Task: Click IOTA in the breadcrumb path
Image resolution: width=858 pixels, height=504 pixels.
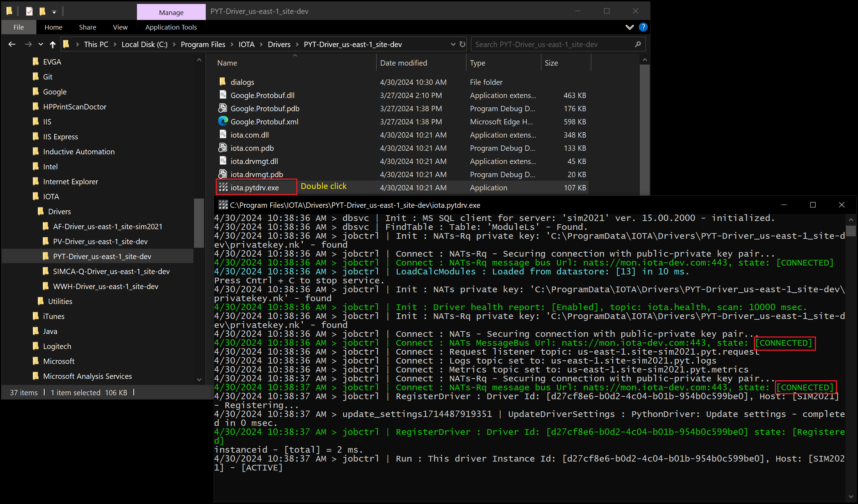Action: pos(246,44)
